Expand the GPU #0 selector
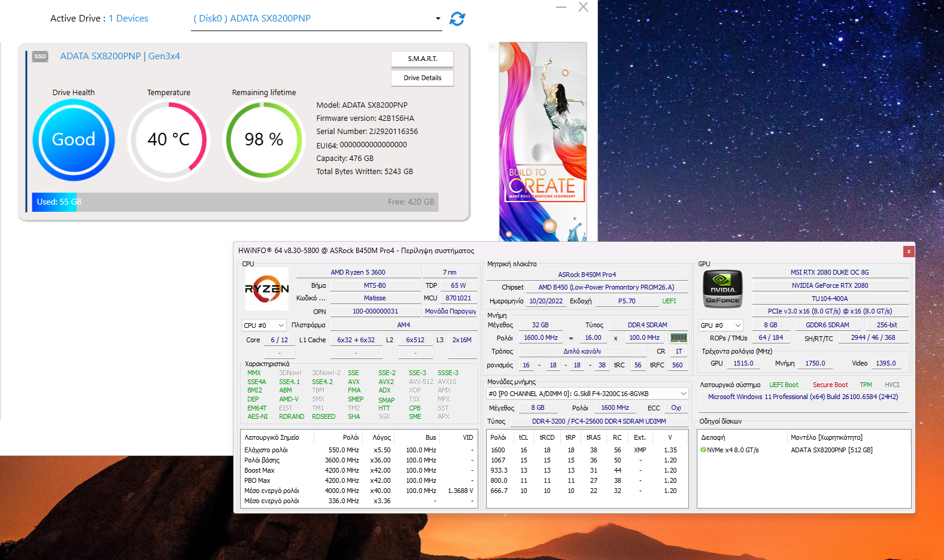 pos(721,325)
